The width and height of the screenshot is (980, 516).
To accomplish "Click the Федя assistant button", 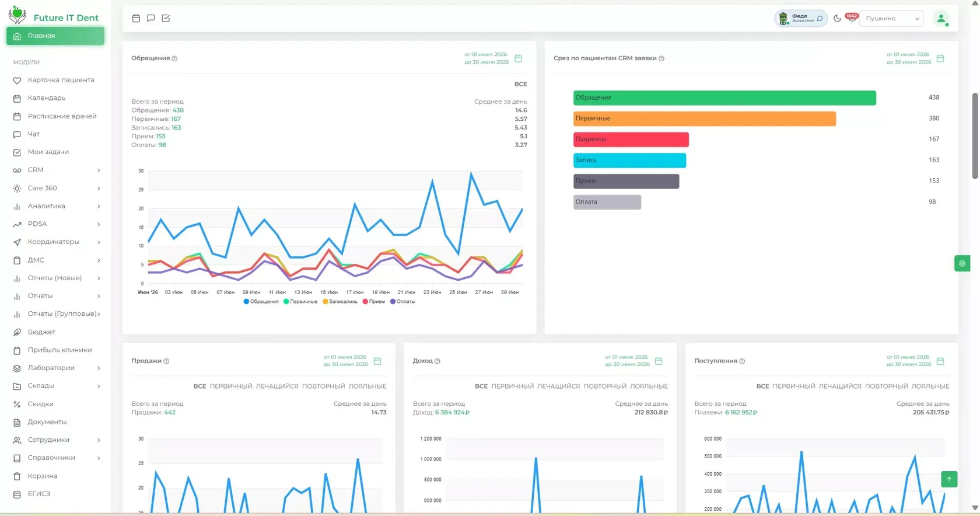I will pyautogui.click(x=801, y=19).
